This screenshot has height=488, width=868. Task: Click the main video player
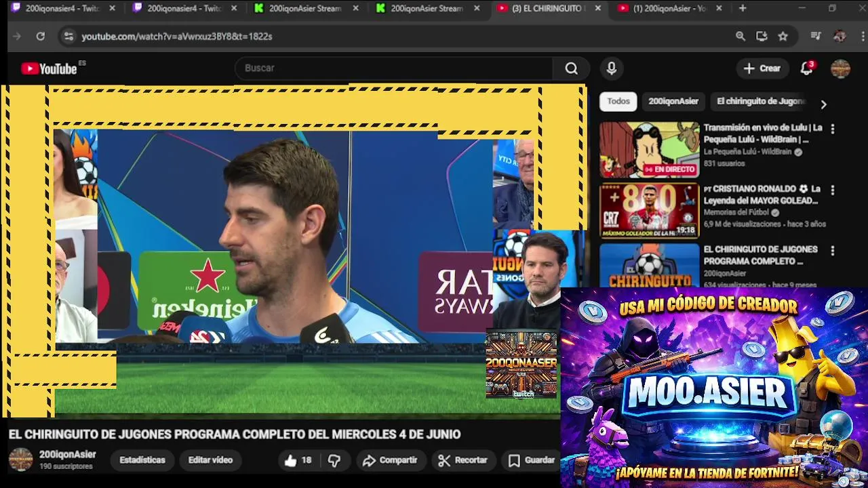coord(293,251)
